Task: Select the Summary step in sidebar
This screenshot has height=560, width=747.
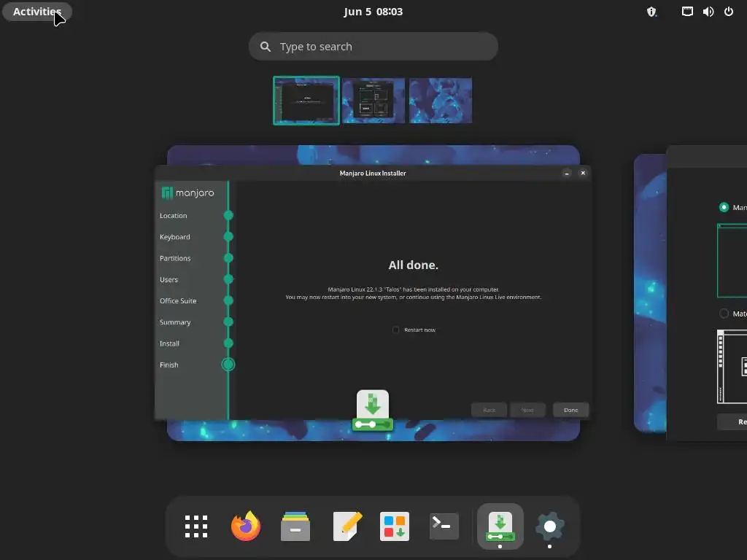Action: pyautogui.click(x=175, y=322)
